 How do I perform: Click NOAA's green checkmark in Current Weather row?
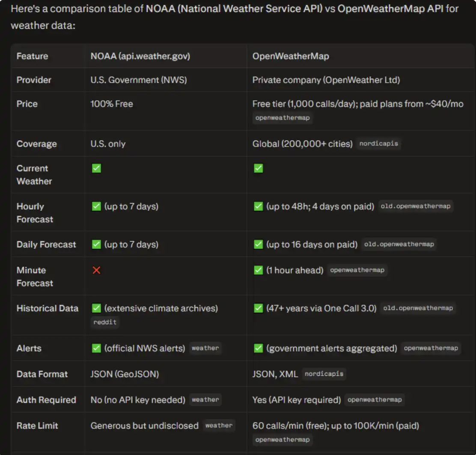click(x=96, y=168)
